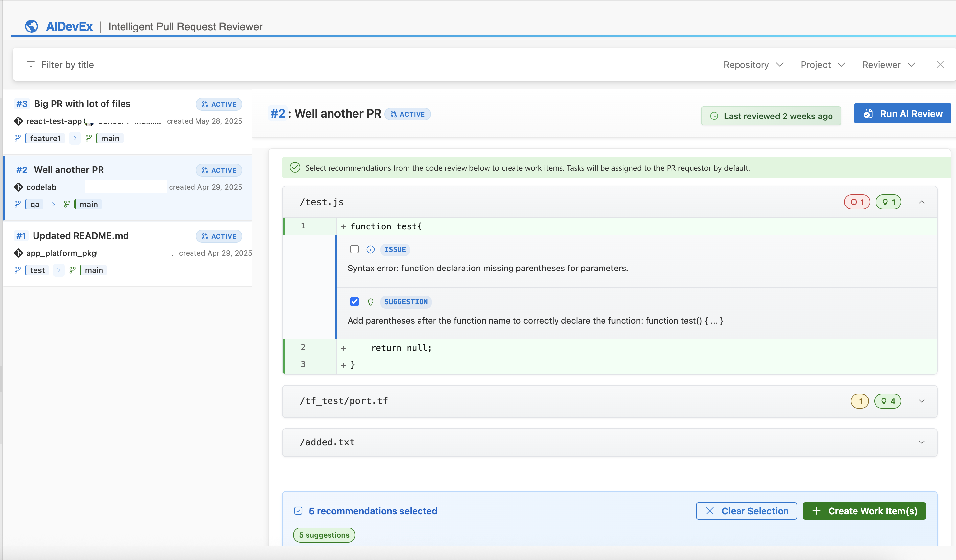This screenshot has height=560, width=956.
Task: Click the AIDevEx globe logo
Action: (x=32, y=26)
